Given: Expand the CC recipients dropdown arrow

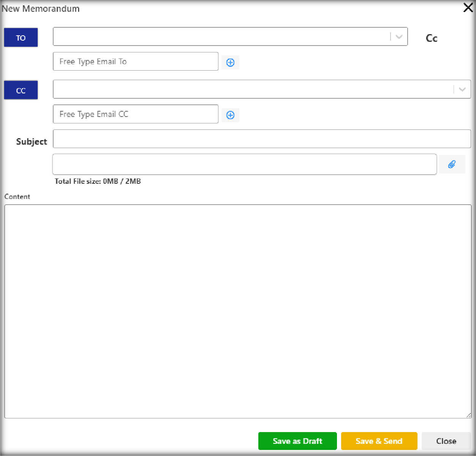Looking at the screenshot, I should coord(462,90).
